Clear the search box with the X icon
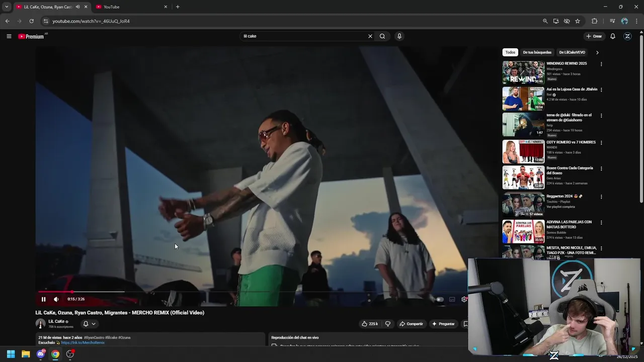The image size is (644, 362). (370, 36)
